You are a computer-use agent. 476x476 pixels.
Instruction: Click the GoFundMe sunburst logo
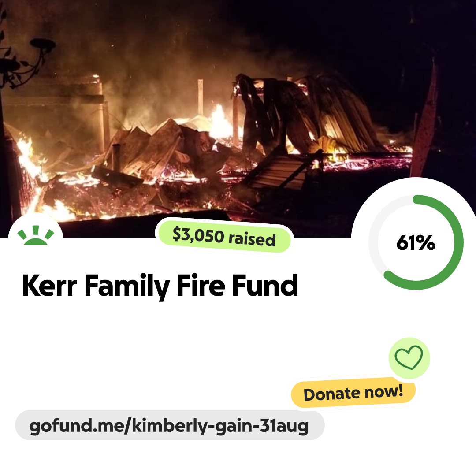tap(36, 235)
